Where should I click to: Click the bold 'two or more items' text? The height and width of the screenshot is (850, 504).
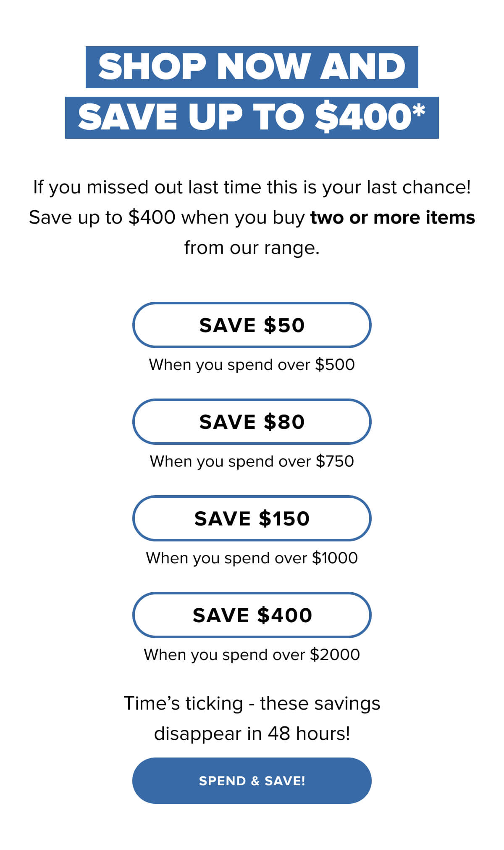click(392, 218)
